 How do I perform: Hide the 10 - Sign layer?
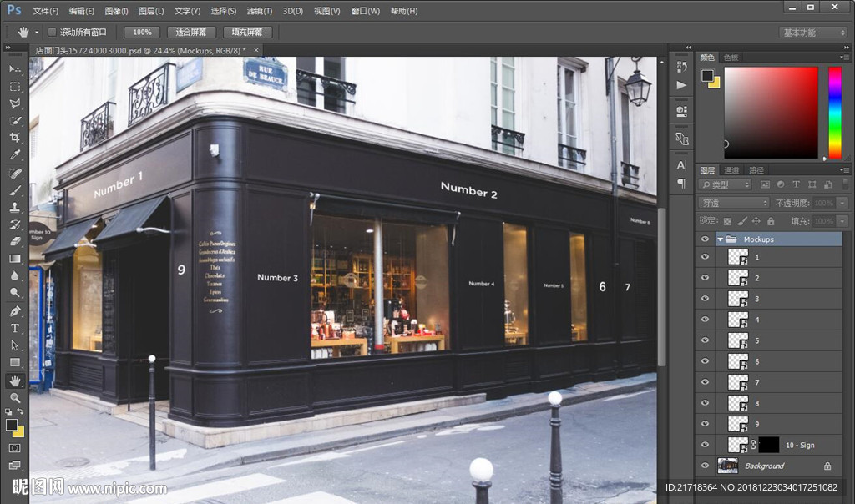[705, 445]
